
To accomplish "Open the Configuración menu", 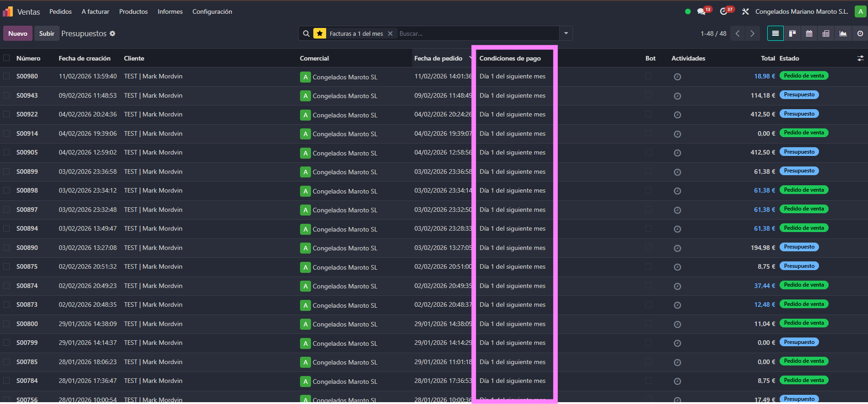I will [x=212, y=11].
